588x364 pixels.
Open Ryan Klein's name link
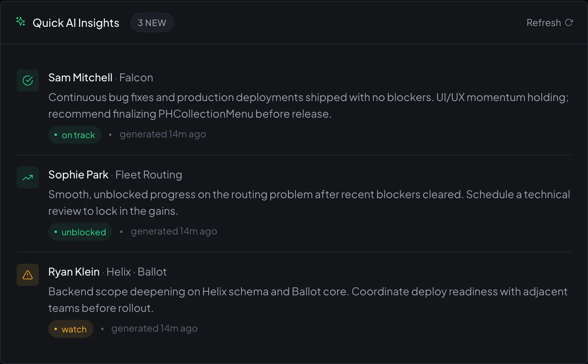coord(74,272)
